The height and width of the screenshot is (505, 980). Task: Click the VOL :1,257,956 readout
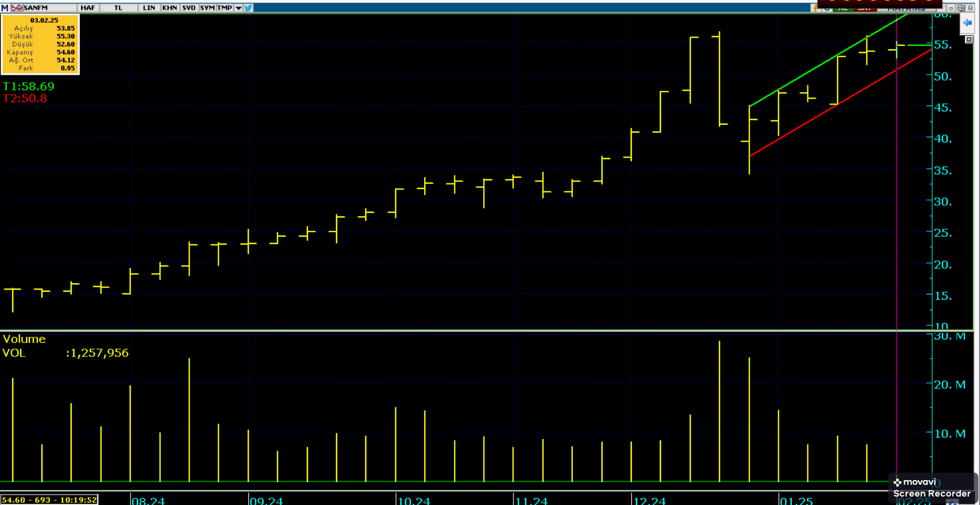65,353
